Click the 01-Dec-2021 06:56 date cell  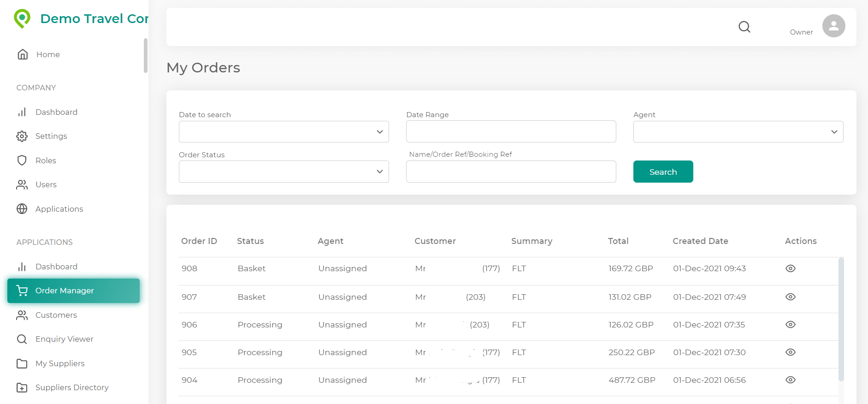709,380
